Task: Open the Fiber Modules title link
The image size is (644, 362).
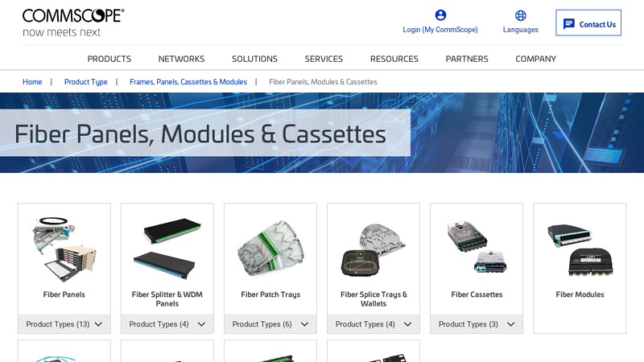Action: click(x=580, y=294)
